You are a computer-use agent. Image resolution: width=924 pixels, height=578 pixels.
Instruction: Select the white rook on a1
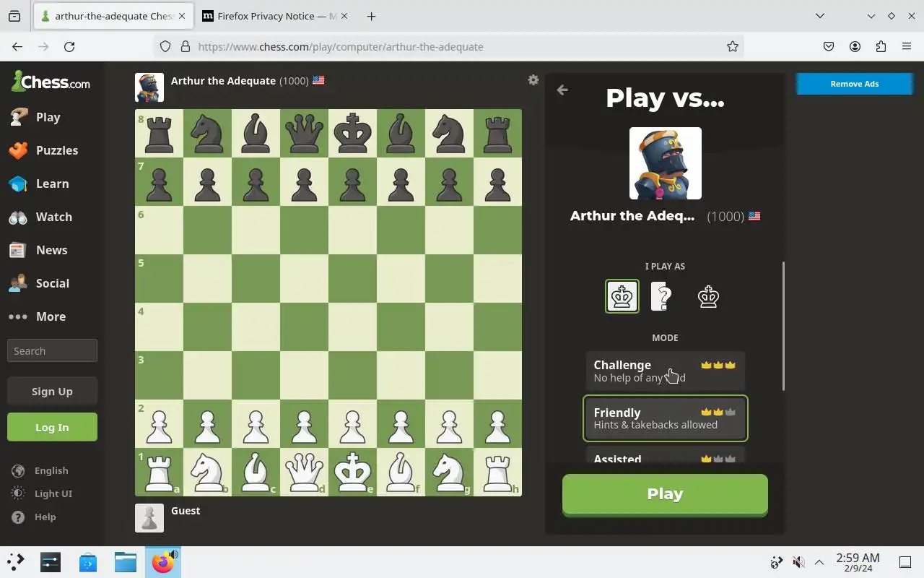click(159, 472)
